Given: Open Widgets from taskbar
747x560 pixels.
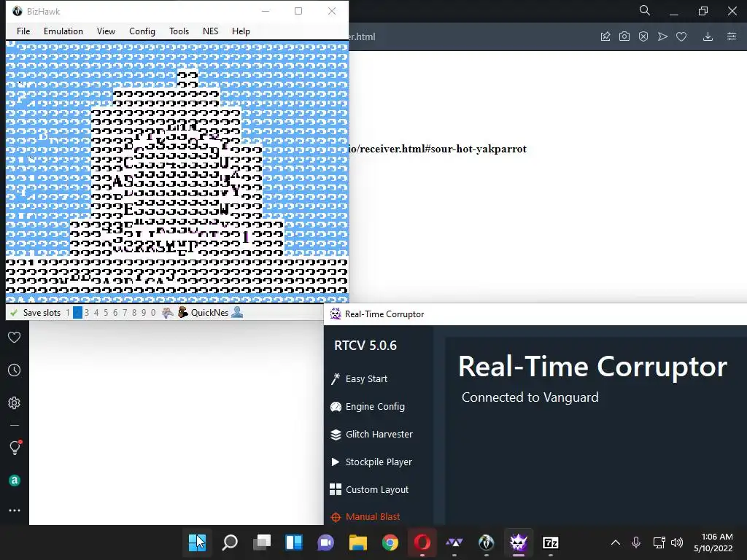Looking at the screenshot, I should click(x=294, y=542).
